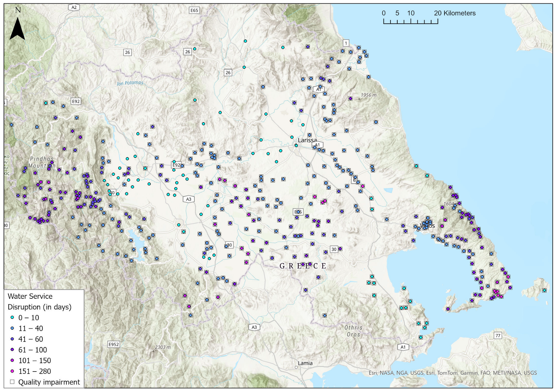Click the 101 – 150 legend dot
Screen dimensions: 556x392
point(12,360)
